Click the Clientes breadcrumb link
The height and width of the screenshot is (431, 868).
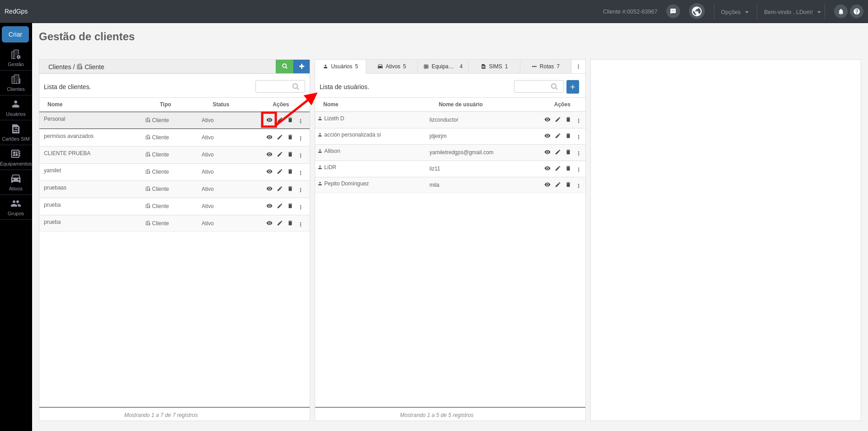[60, 67]
